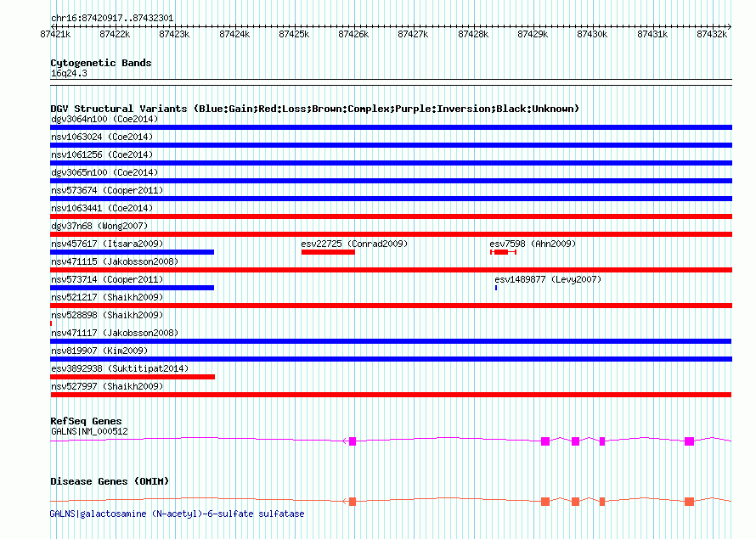The width and height of the screenshot is (756, 539).
Task: Click the dgv3065n100 (Coe2014) variant label
Action: tap(104, 172)
